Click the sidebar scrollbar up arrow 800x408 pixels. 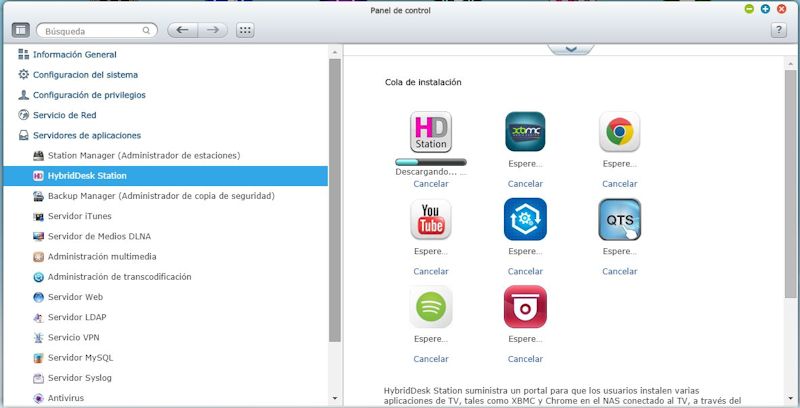point(335,53)
